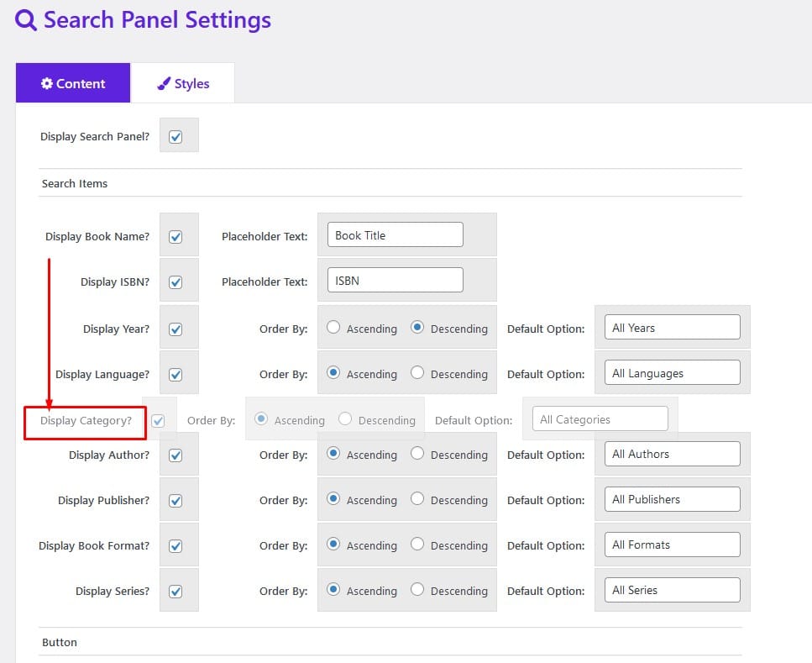Screen dimensions: 812x663
Task: Switch to the Styles tab
Action: coord(183,83)
